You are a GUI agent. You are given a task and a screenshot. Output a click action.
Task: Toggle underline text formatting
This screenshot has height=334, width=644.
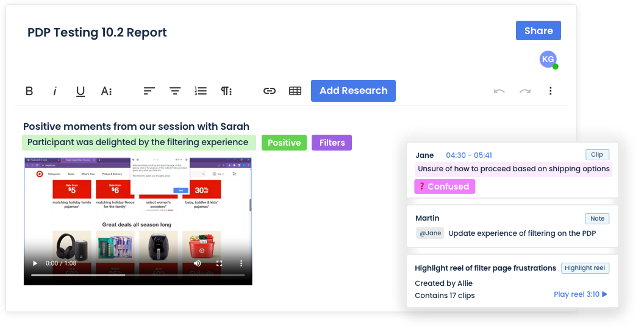pyautogui.click(x=80, y=91)
